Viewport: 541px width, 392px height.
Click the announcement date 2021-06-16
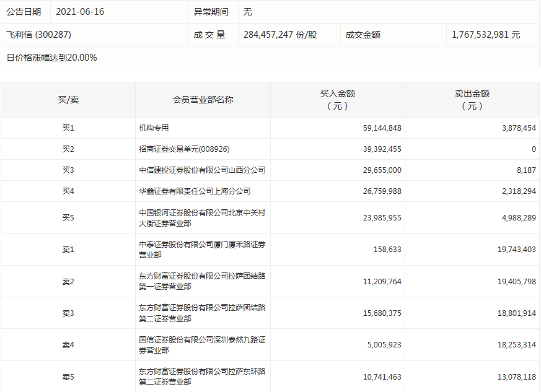[x=80, y=12]
